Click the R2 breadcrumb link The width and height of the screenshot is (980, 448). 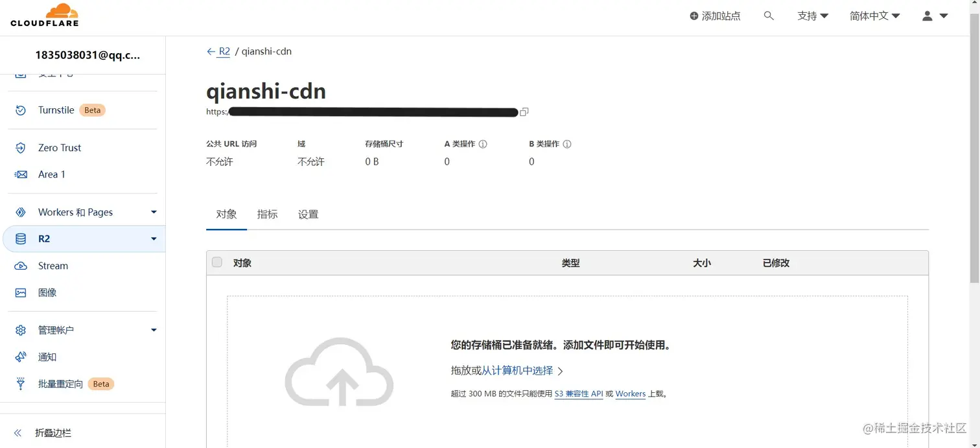(x=224, y=51)
